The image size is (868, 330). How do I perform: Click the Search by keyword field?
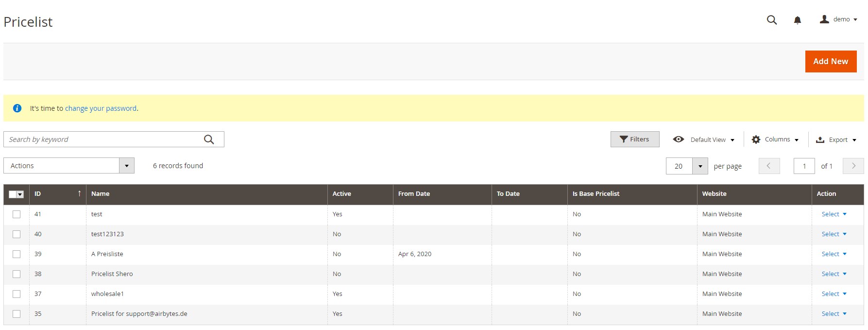tap(102, 139)
